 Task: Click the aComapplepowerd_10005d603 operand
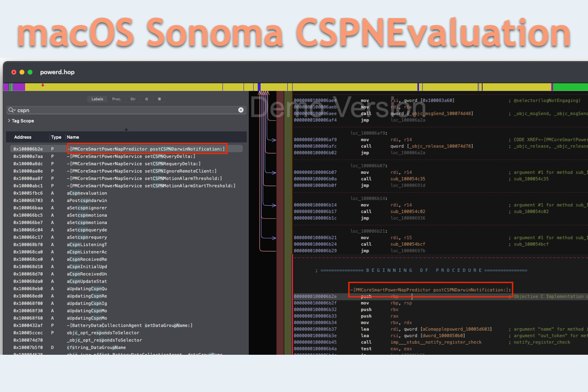(456, 329)
